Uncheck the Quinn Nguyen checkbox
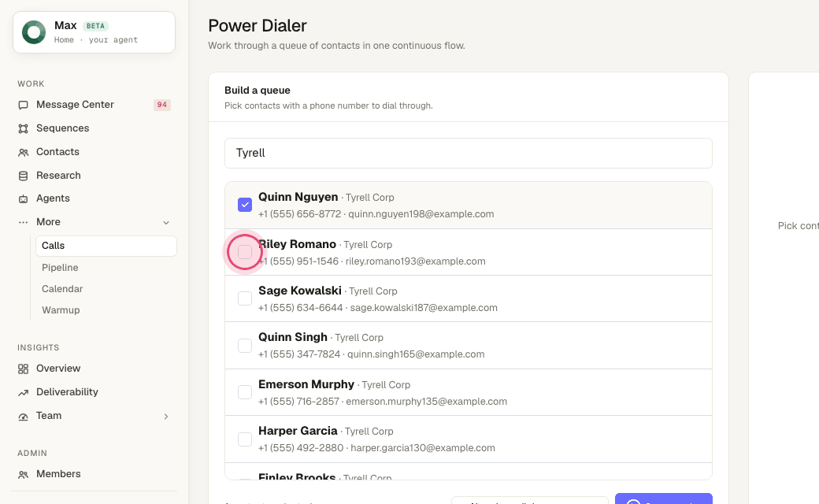The image size is (819, 504). (x=244, y=205)
